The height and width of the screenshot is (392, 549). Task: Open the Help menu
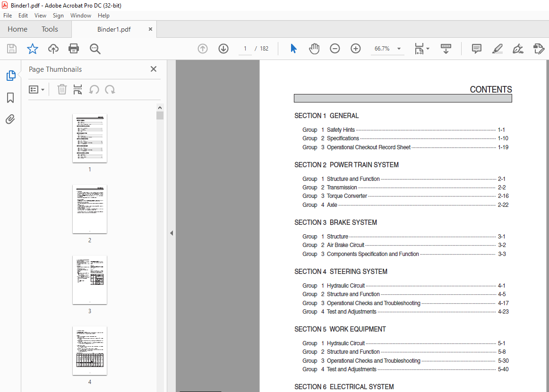coord(103,16)
